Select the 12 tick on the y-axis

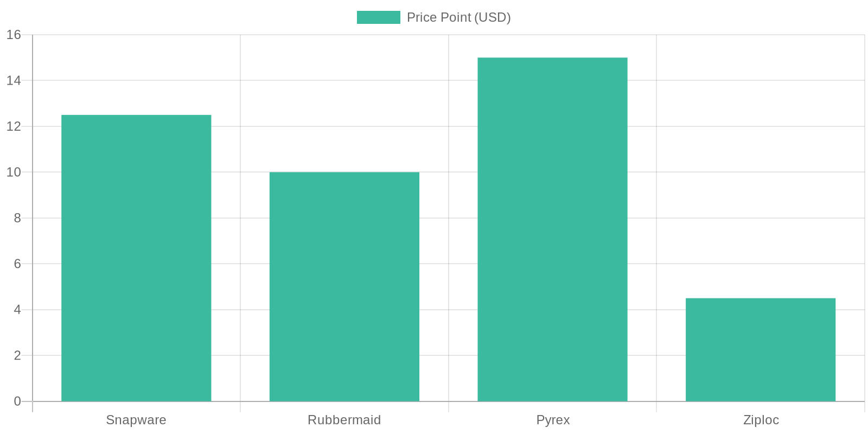pyautogui.click(x=14, y=126)
